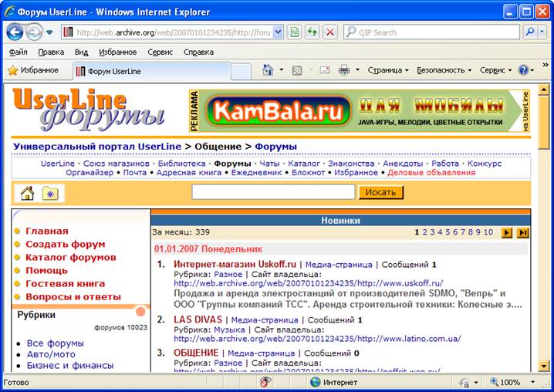The height and width of the screenshot is (392, 554).
Task: Open the Файл menu
Action: pos(18,52)
